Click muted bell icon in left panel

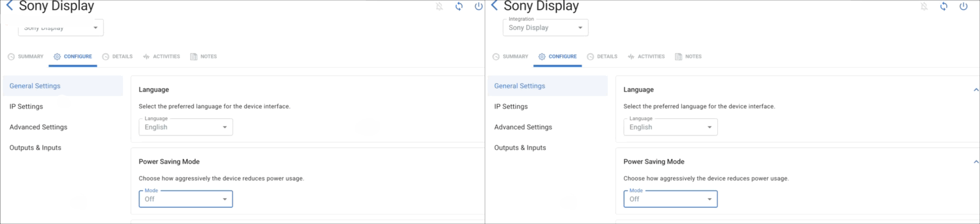point(439,6)
